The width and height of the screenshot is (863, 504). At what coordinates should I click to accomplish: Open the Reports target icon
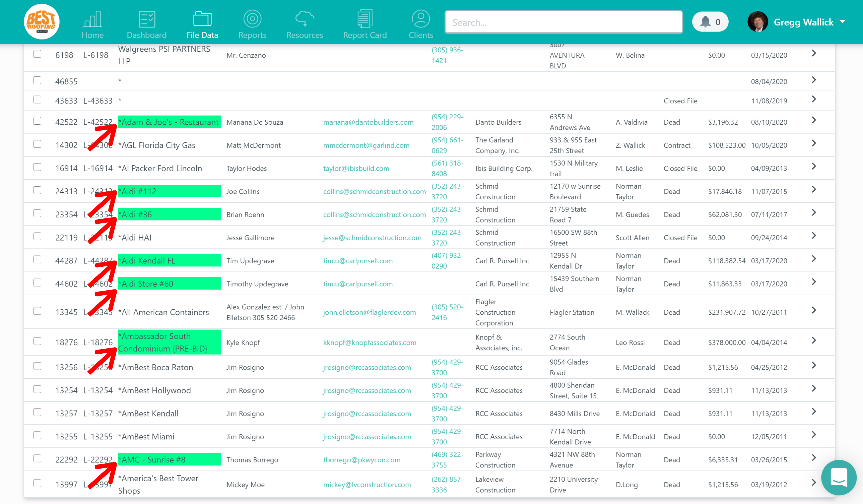point(252,19)
